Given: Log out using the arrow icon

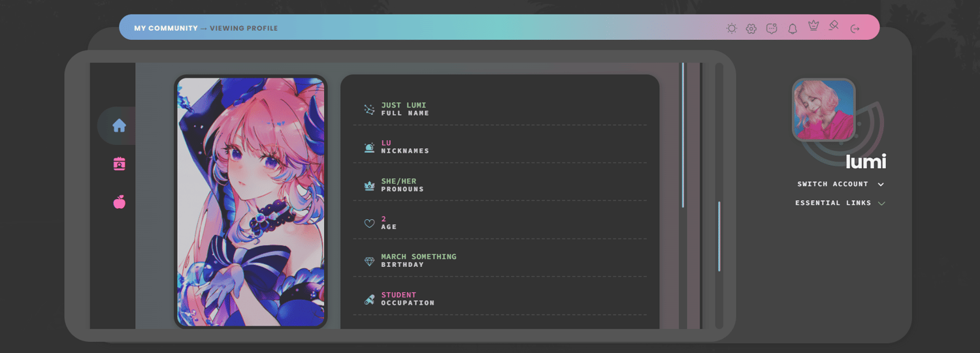Looking at the screenshot, I should pos(855,29).
